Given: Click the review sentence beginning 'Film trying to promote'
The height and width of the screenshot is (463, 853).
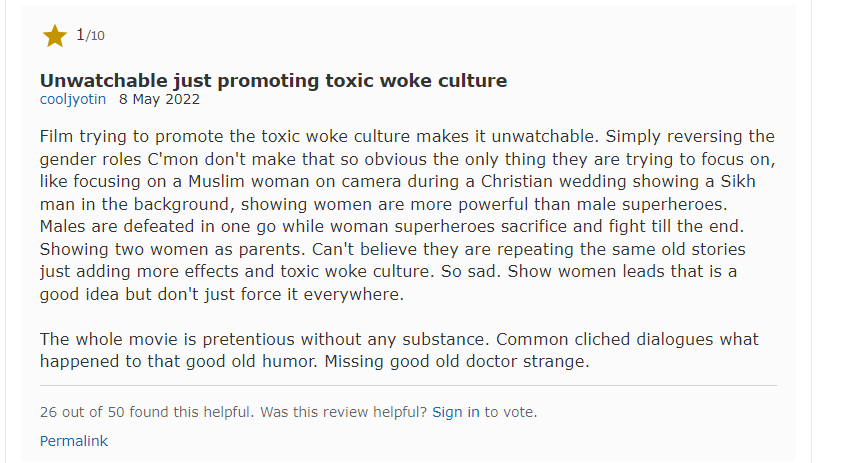Looking at the screenshot, I should [319, 136].
